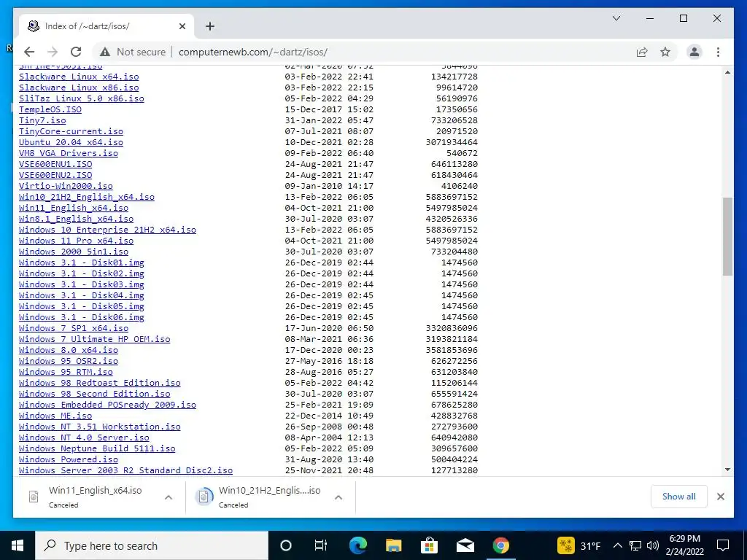The image size is (747, 560).
Task: Open Cortana circle on taskbar
Action: point(285,545)
